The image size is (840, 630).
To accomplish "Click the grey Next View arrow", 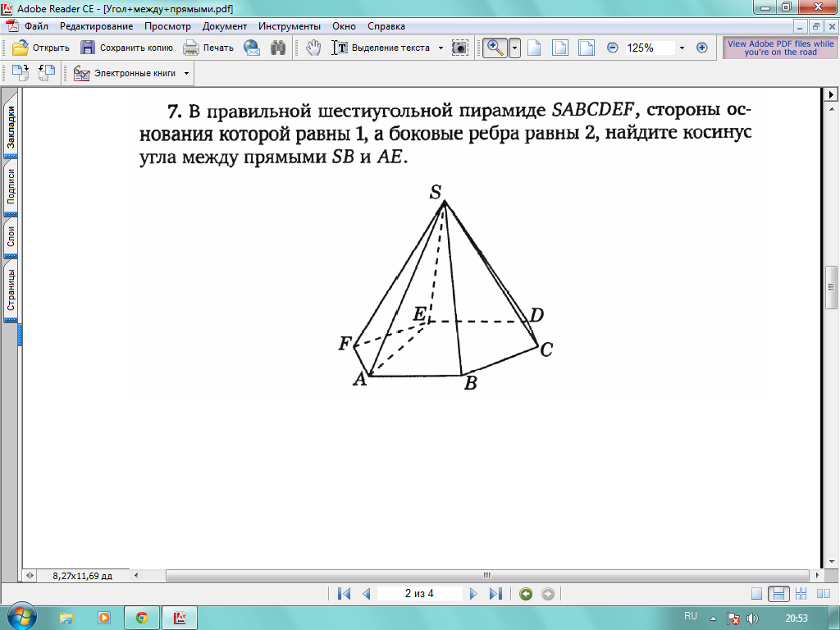I will (x=547, y=594).
